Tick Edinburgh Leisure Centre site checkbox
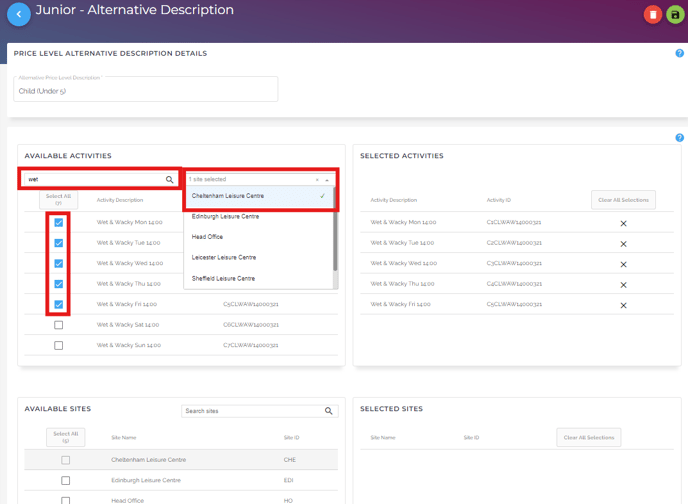The image size is (688, 504). (x=65, y=481)
